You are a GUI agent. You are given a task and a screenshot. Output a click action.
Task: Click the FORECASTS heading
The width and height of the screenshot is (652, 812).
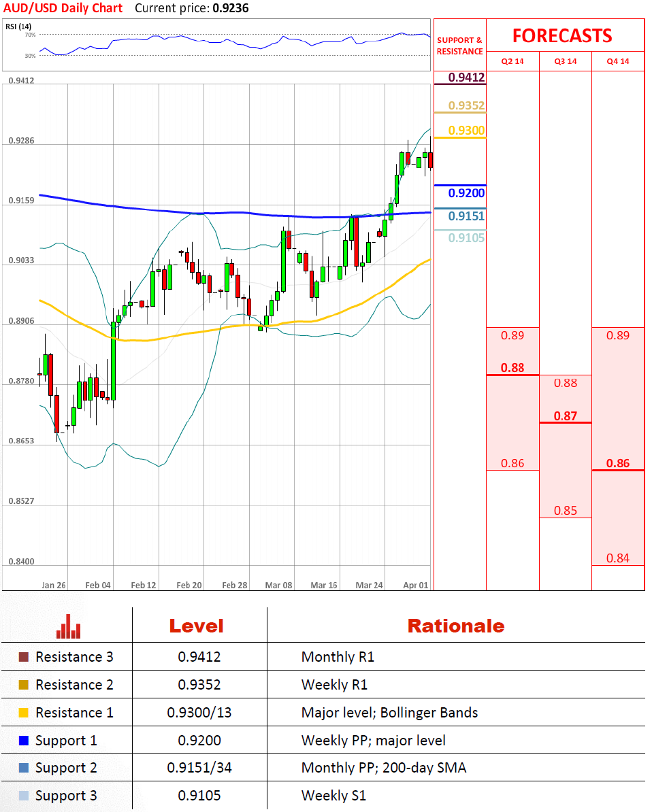(x=562, y=35)
